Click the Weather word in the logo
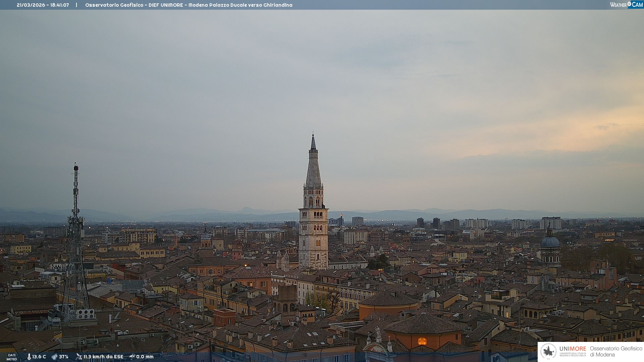This screenshot has height=362, width=644. click(618, 5)
